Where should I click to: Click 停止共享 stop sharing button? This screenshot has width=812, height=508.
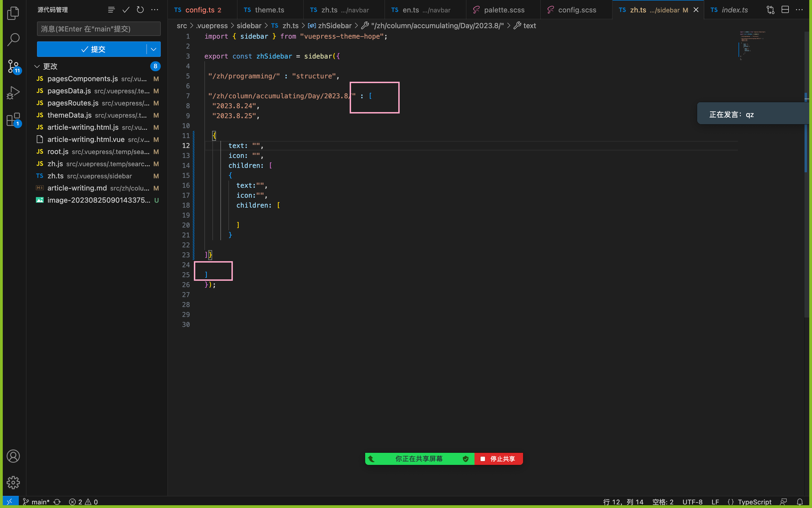click(x=498, y=459)
